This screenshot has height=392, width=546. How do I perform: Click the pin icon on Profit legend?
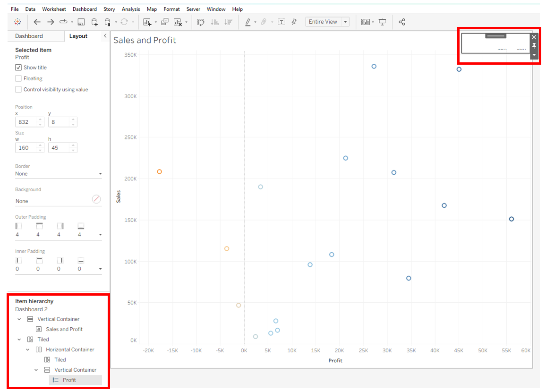pos(534,45)
